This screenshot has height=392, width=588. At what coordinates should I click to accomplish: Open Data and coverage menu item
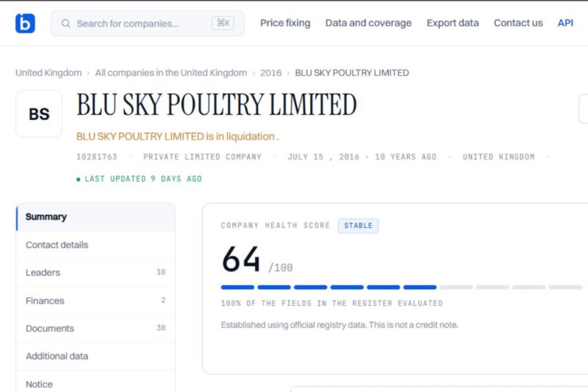(x=368, y=23)
